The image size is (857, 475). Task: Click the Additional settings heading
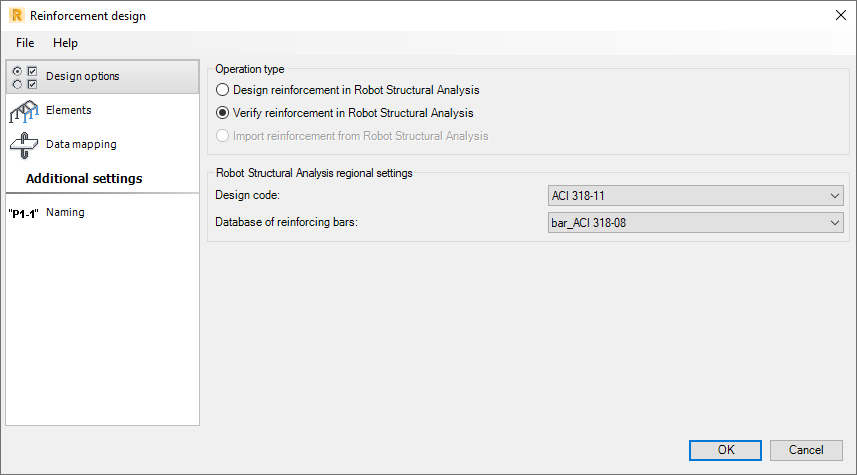[x=84, y=179]
